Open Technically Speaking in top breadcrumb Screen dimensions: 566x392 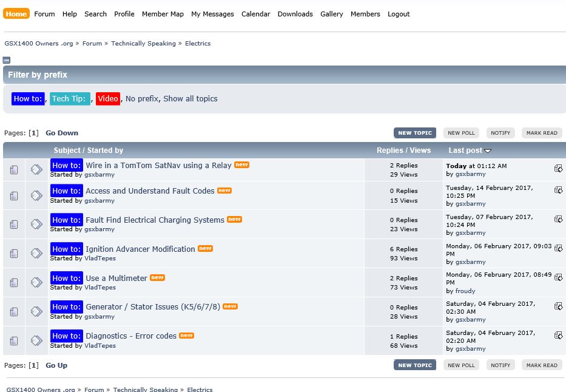[143, 43]
